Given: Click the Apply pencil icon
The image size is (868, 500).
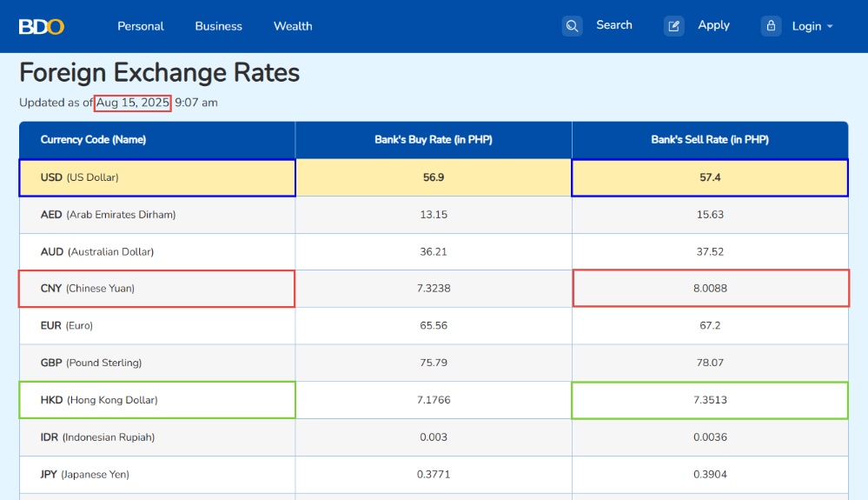Looking at the screenshot, I should [x=673, y=26].
